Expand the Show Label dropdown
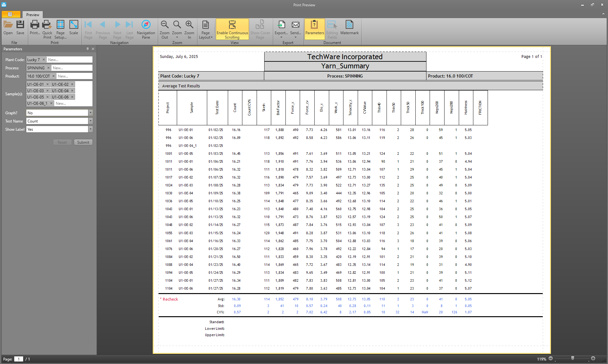The width and height of the screenshot is (608, 364). pos(91,129)
